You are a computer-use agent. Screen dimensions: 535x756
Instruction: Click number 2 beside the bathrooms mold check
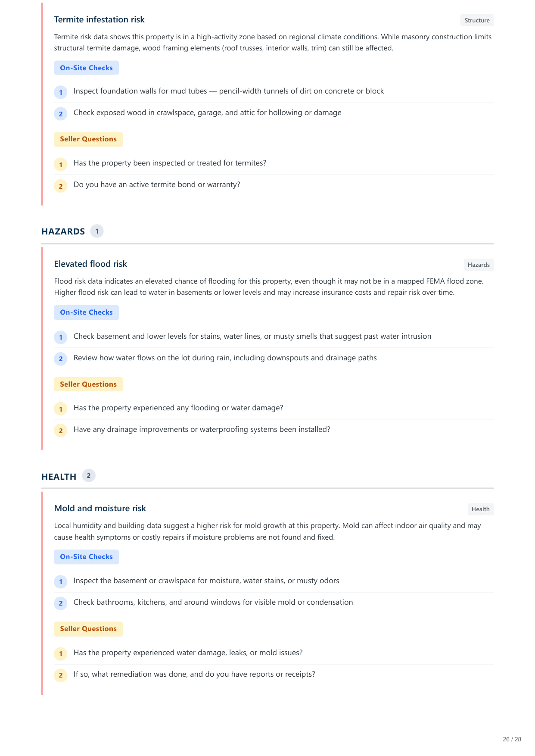(61, 603)
